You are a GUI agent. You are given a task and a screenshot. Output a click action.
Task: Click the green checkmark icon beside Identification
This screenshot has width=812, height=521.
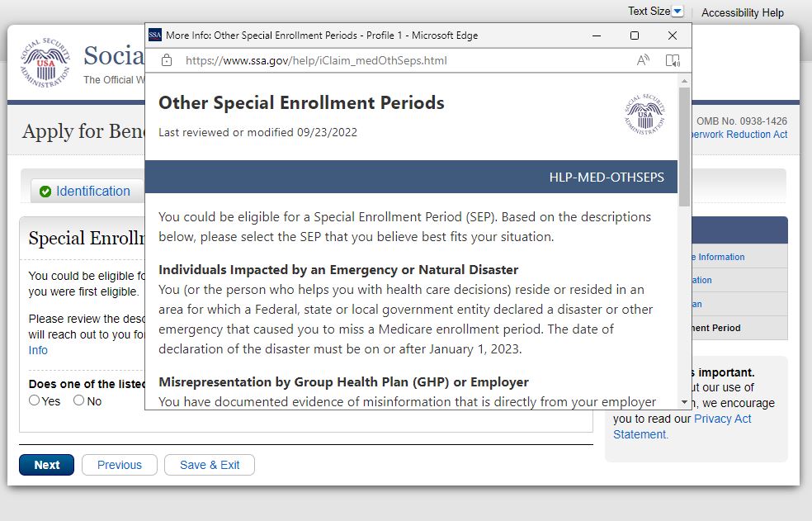tap(45, 192)
